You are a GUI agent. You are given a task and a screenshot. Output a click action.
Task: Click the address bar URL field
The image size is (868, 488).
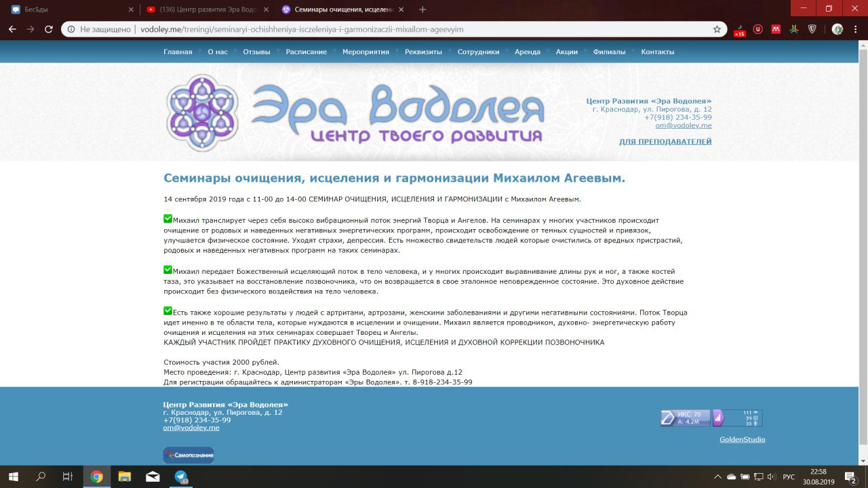tap(393, 29)
